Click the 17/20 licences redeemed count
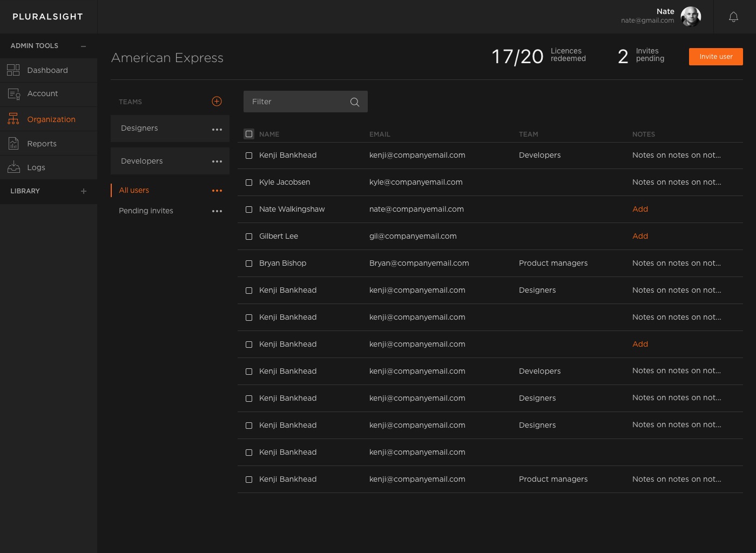 pyautogui.click(x=517, y=57)
